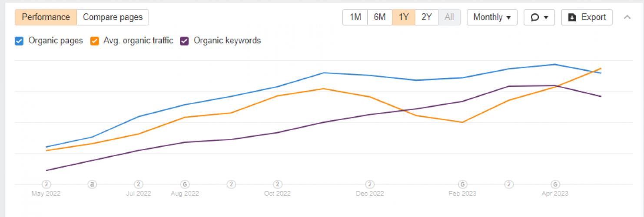Open the Monthly interval dropdown

click(492, 17)
